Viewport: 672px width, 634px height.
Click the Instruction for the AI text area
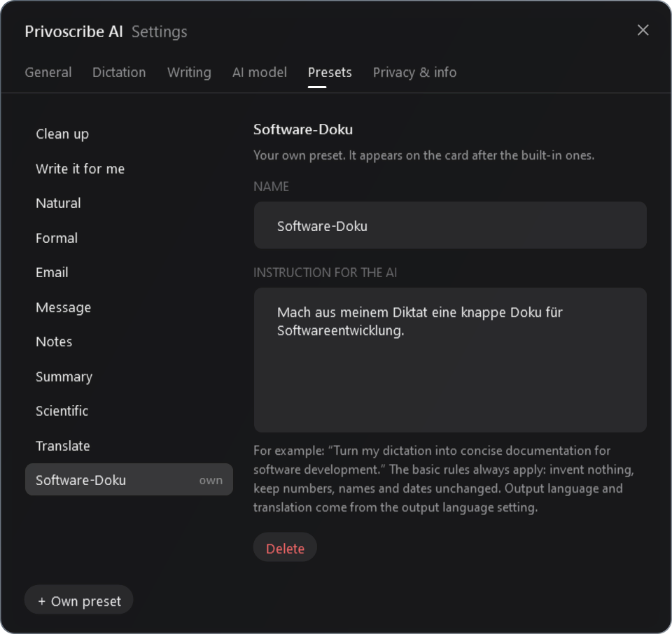(x=450, y=360)
